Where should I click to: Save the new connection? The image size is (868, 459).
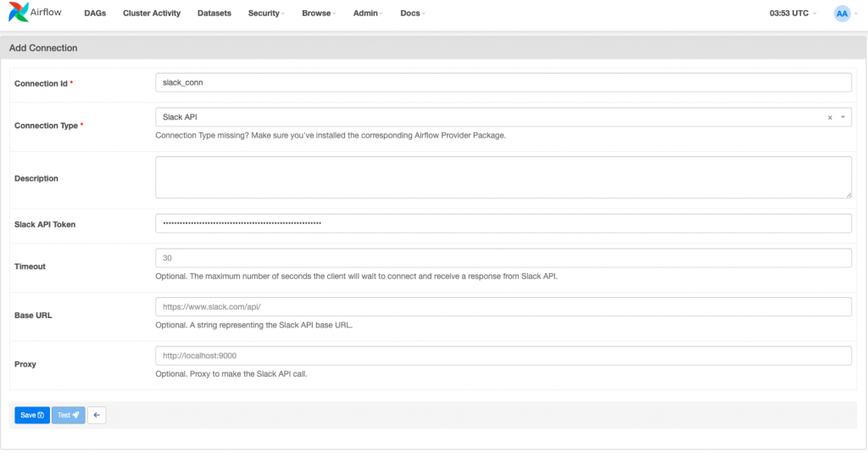32,415
